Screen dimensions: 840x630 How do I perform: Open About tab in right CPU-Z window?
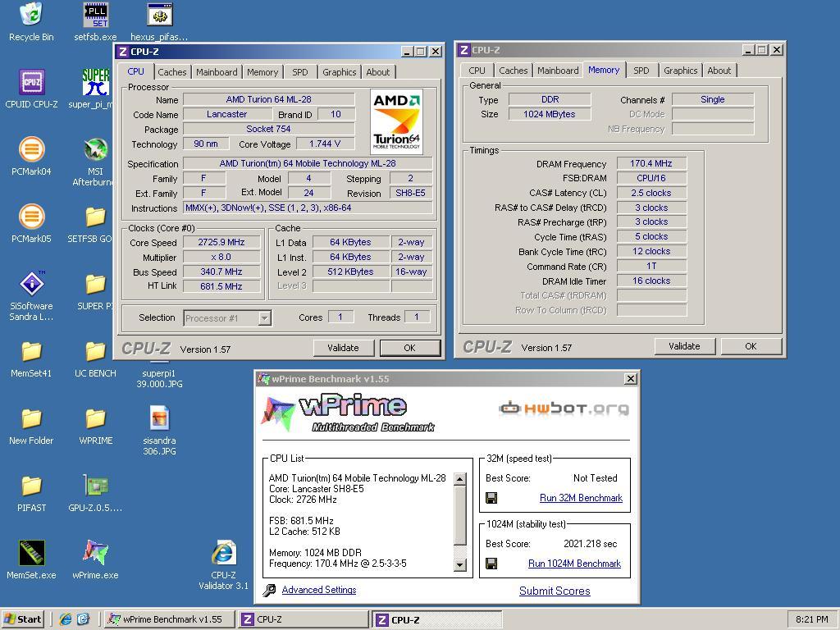point(719,71)
